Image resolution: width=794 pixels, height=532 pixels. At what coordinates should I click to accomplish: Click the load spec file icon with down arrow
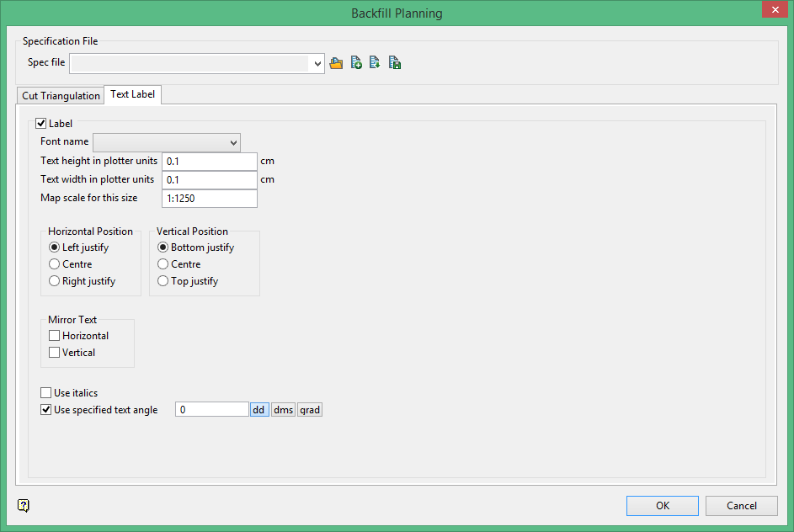[x=376, y=63]
